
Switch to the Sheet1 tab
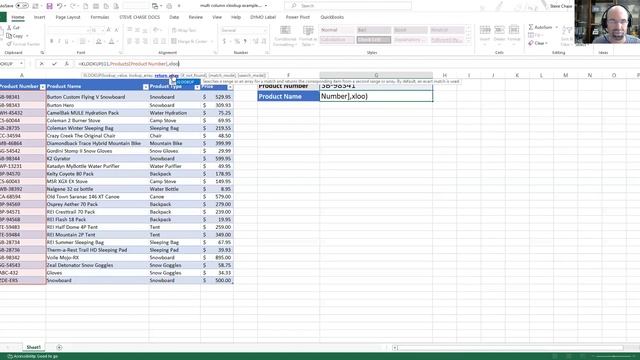point(33,347)
